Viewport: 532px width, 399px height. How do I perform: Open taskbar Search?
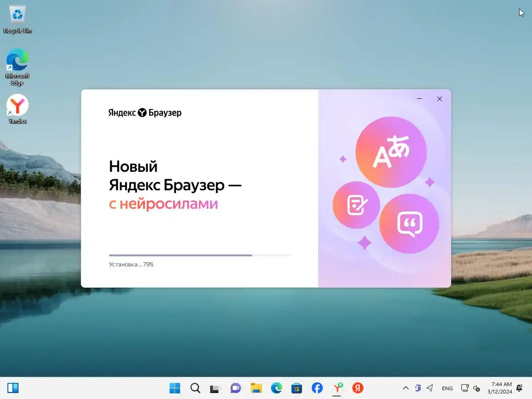click(195, 388)
